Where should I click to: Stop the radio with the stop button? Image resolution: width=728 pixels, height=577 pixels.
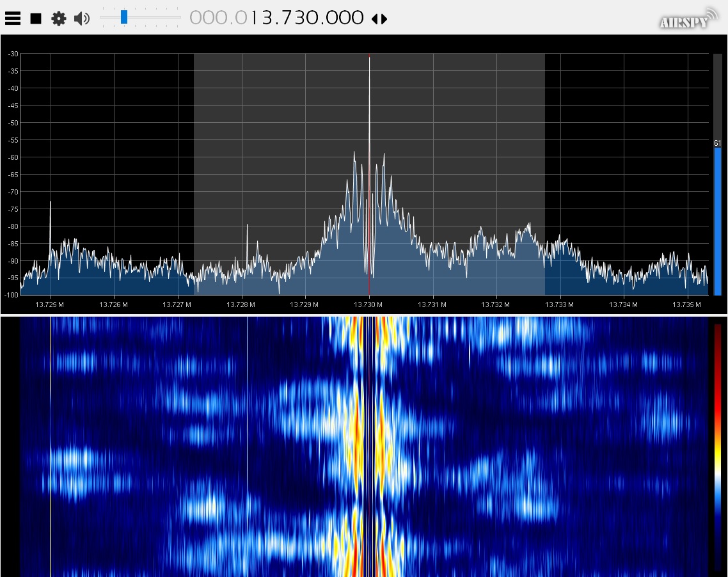coord(36,19)
